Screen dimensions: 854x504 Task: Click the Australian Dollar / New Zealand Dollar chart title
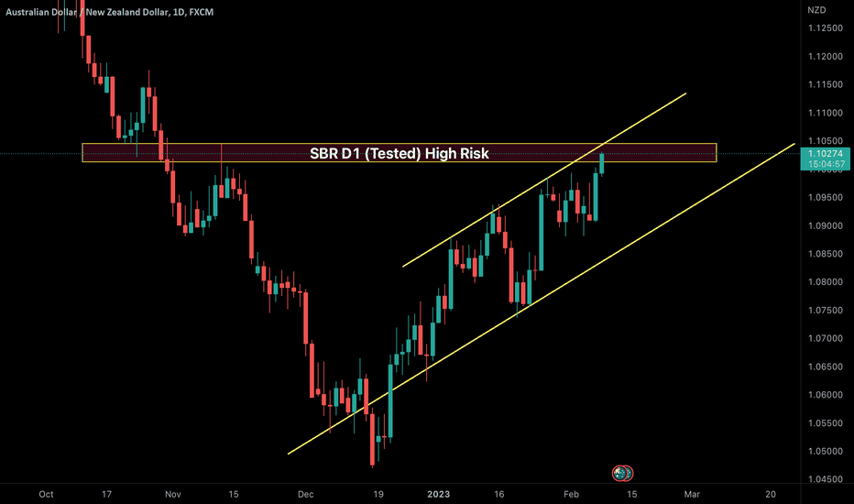tap(109, 12)
